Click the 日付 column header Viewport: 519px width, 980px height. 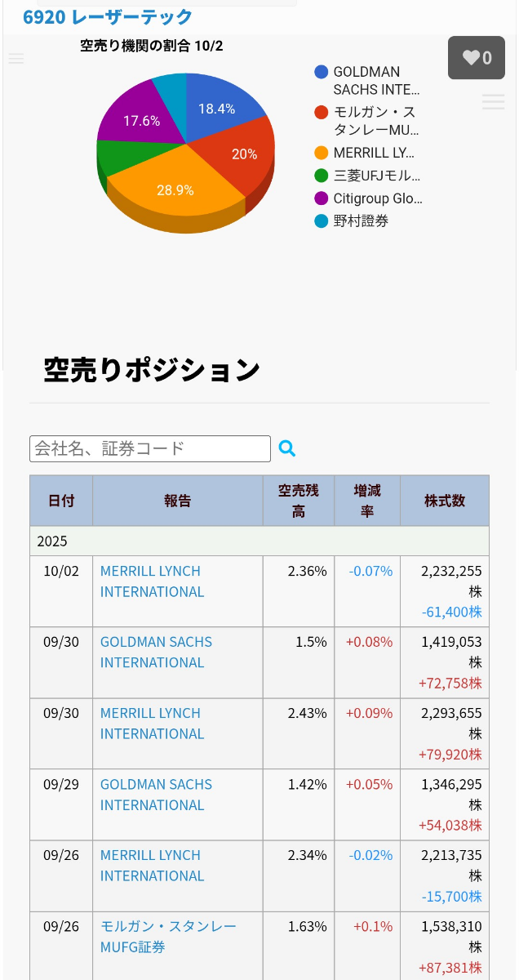(61, 501)
